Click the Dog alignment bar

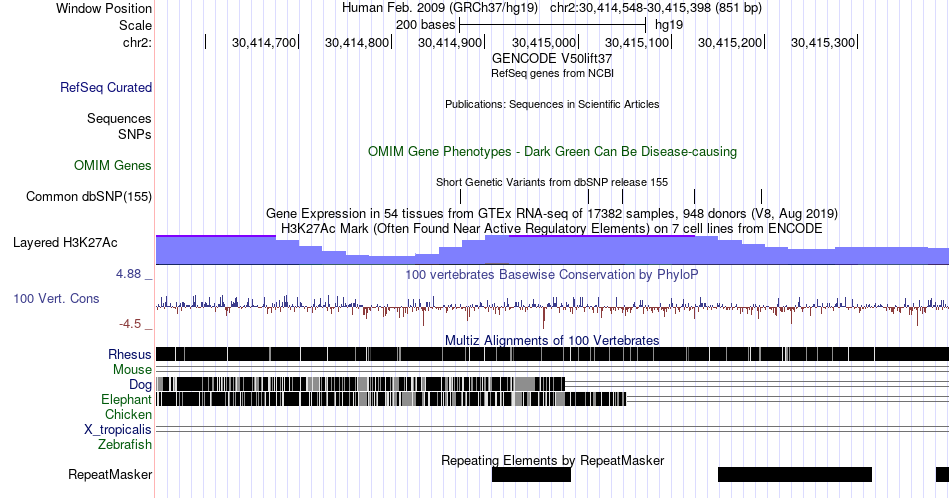pos(360,384)
